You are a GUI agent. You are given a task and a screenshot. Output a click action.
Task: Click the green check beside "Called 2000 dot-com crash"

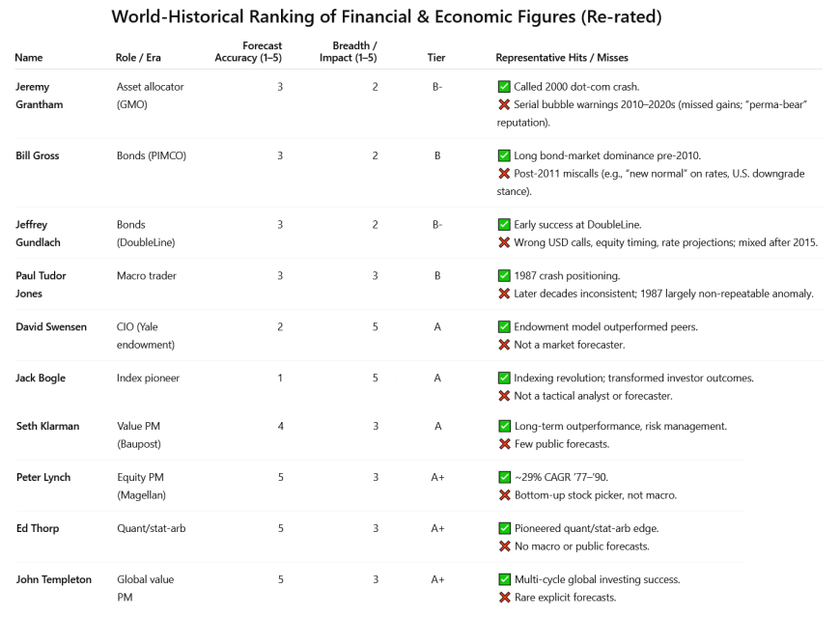point(504,87)
